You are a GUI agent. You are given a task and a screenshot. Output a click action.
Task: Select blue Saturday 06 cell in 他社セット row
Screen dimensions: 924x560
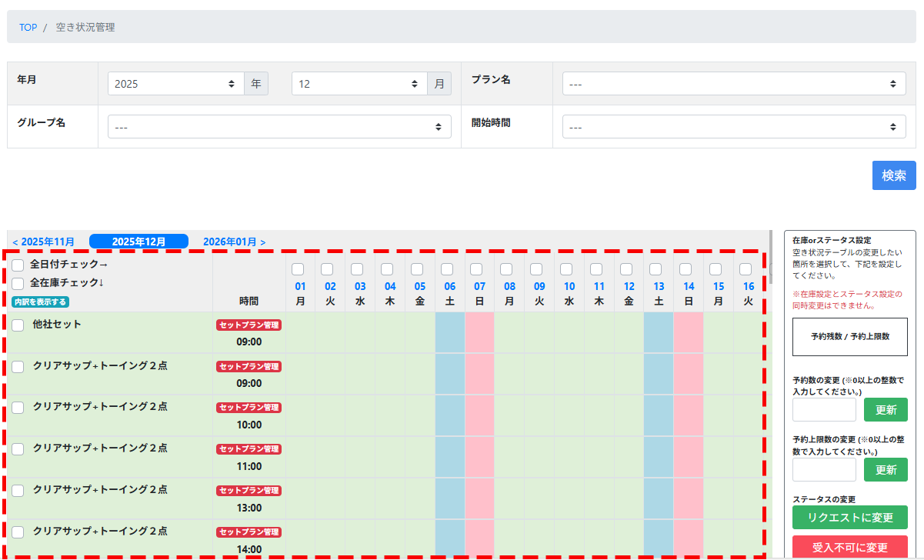[x=450, y=332]
